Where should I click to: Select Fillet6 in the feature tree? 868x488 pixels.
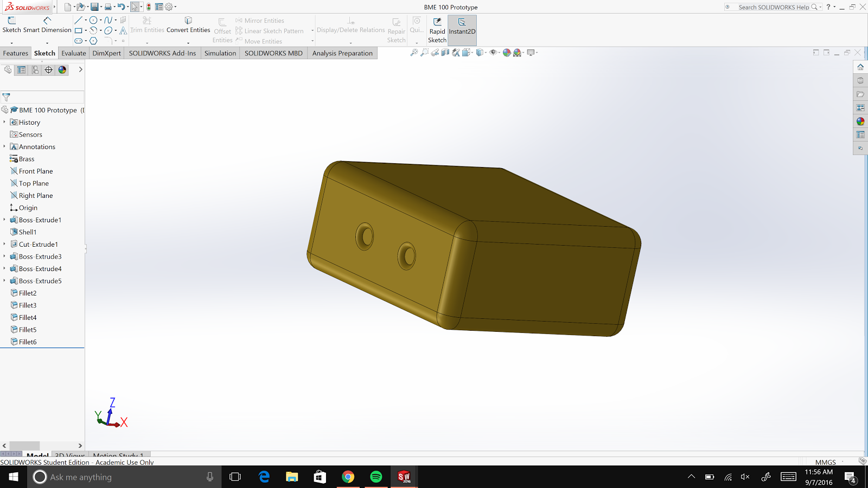(x=28, y=342)
